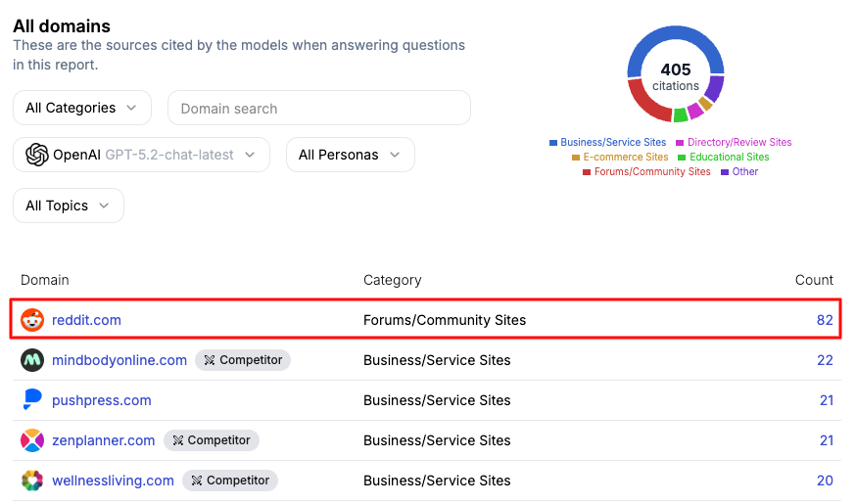This screenshot has height=504, width=856.
Task: Click the mindbodyonline.com logo icon
Action: [x=32, y=360]
